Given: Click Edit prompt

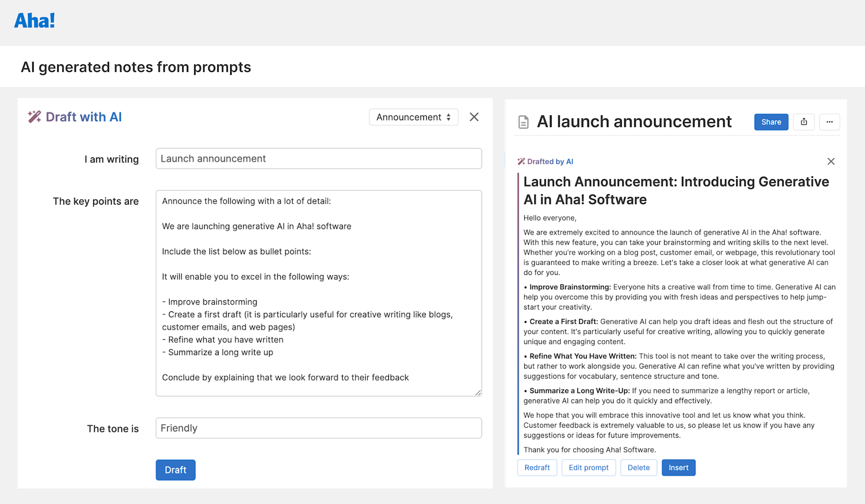Looking at the screenshot, I should (588, 467).
